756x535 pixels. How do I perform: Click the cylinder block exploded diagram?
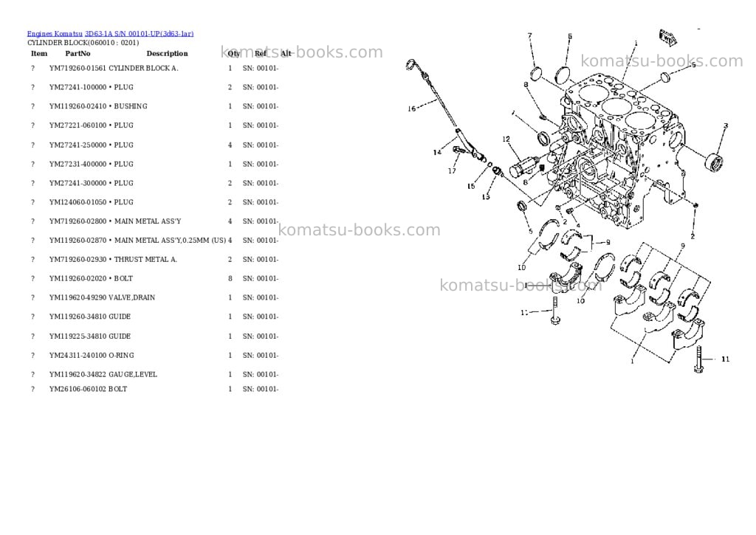coord(569,200)
